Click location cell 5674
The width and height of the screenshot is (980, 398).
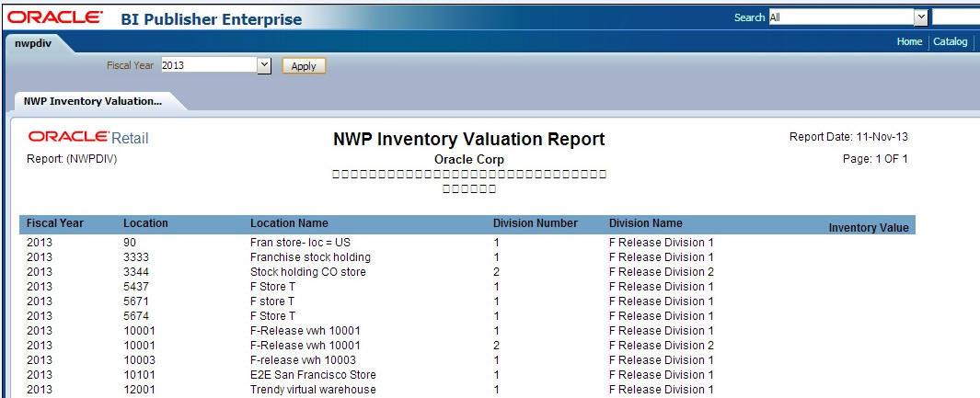click(135, 316)
